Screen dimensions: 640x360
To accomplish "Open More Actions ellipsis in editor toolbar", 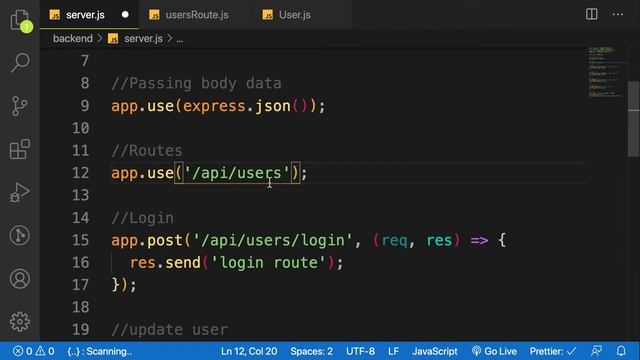I will pyautogui.click(x=618, y=15).
